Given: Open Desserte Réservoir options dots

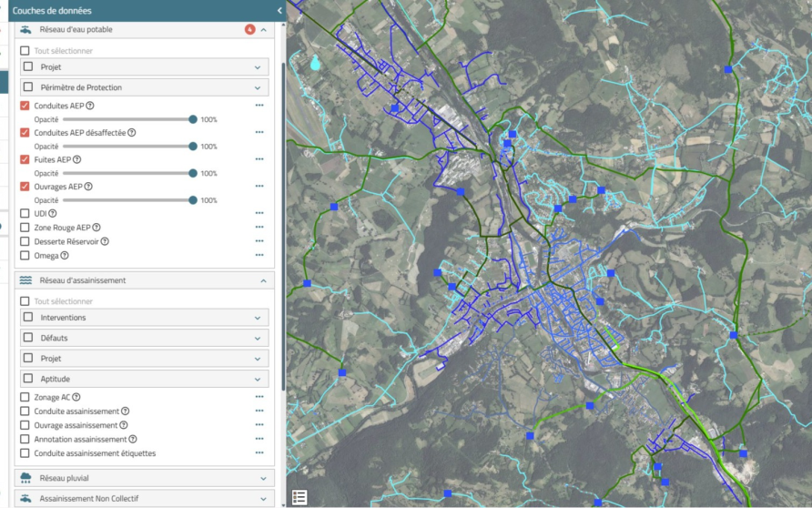Looking at the screenshot, I should click(x=259, y=240).
